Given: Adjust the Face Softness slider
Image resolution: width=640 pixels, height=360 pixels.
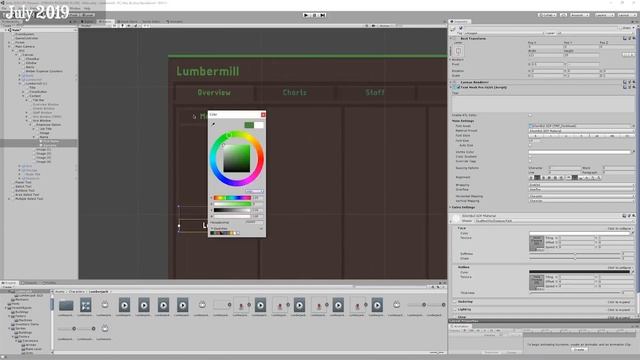Looking at the screenshot, I should click(575, 253).
